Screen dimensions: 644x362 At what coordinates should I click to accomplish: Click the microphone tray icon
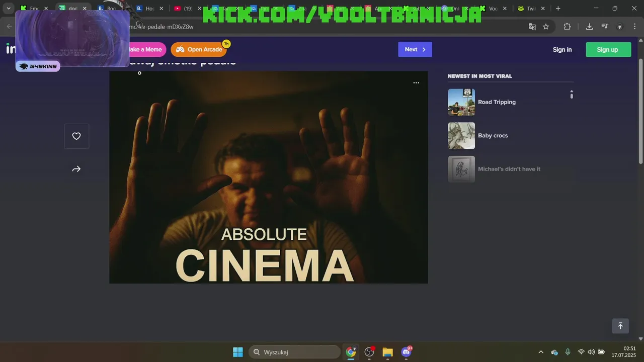pos(568,352)
